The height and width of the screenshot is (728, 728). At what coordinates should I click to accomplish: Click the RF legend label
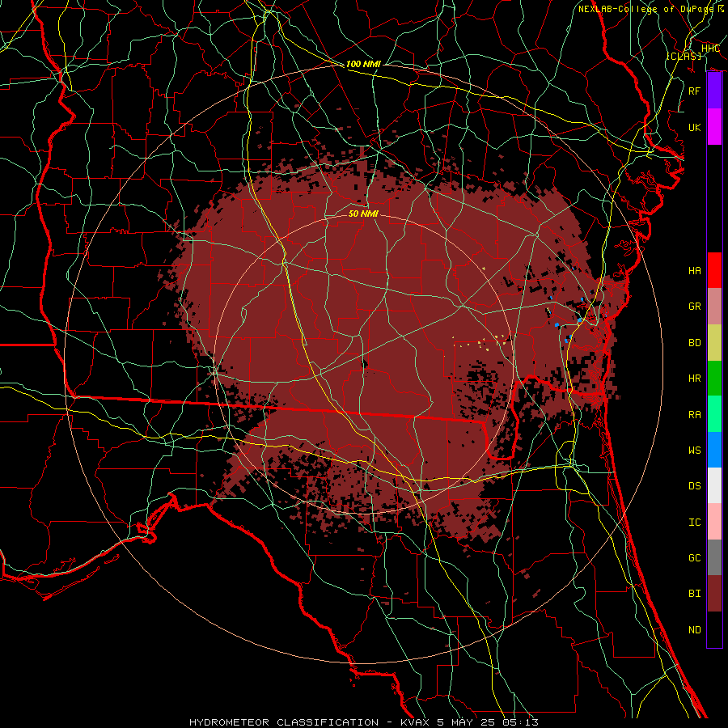(x=695, y=91)
